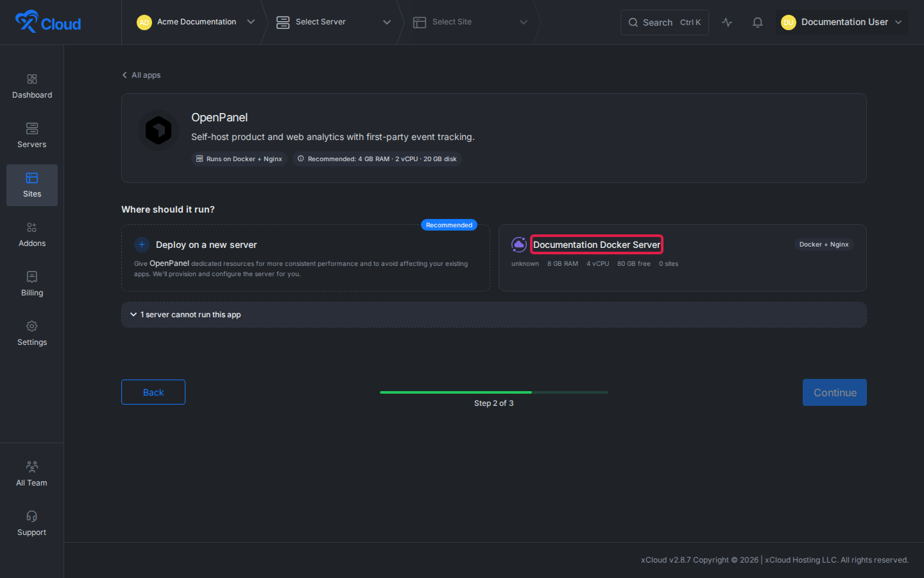
Task: Click the 'Docker + Nginx' server badge
Action: [824, 244]
